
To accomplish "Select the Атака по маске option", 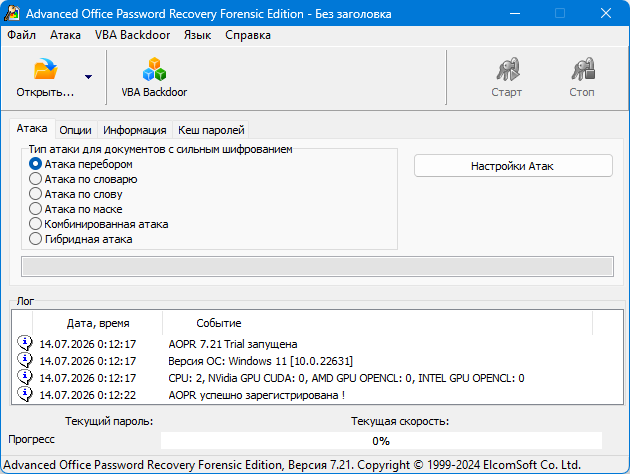I will tap(76, 209).
